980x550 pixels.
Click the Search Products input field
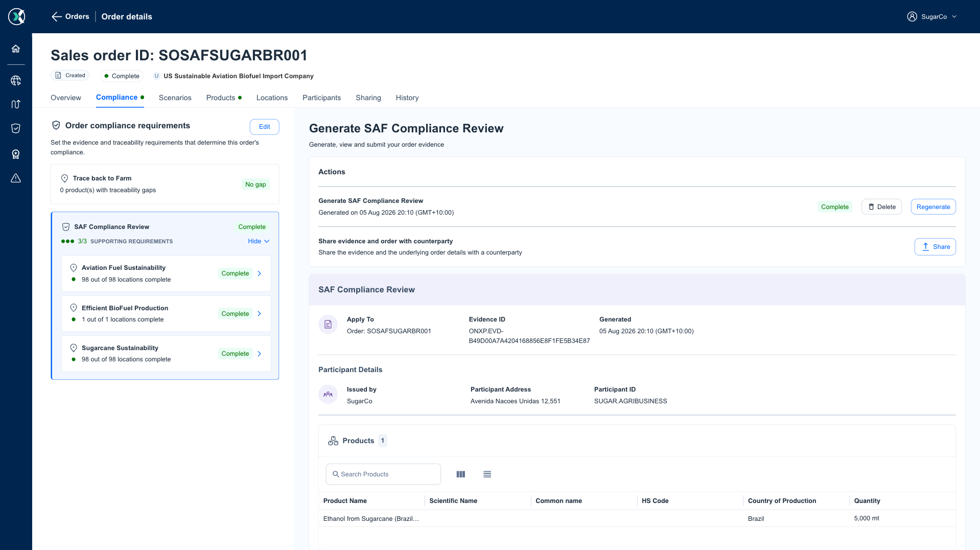pyautogui.click(x=383, y=474)
